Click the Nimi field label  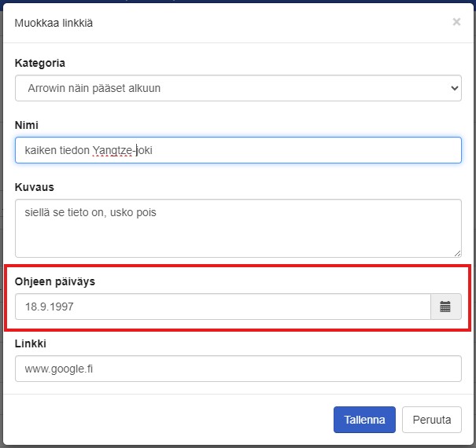(x=27, y=125)
